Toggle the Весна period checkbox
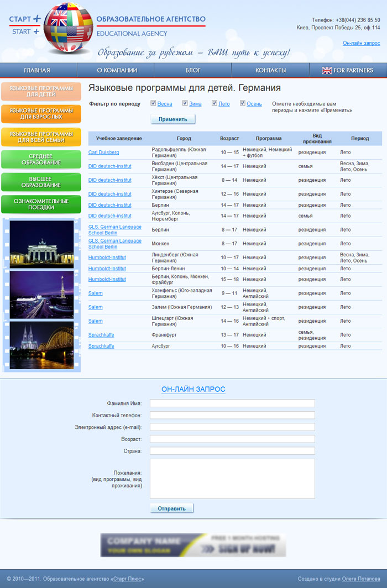 (x=153, y=103)
